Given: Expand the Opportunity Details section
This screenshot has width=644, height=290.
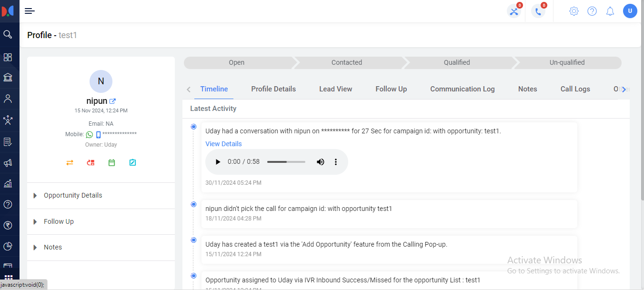Looking at the screenshot, I should pyautogui.click(x=72, y=195).
